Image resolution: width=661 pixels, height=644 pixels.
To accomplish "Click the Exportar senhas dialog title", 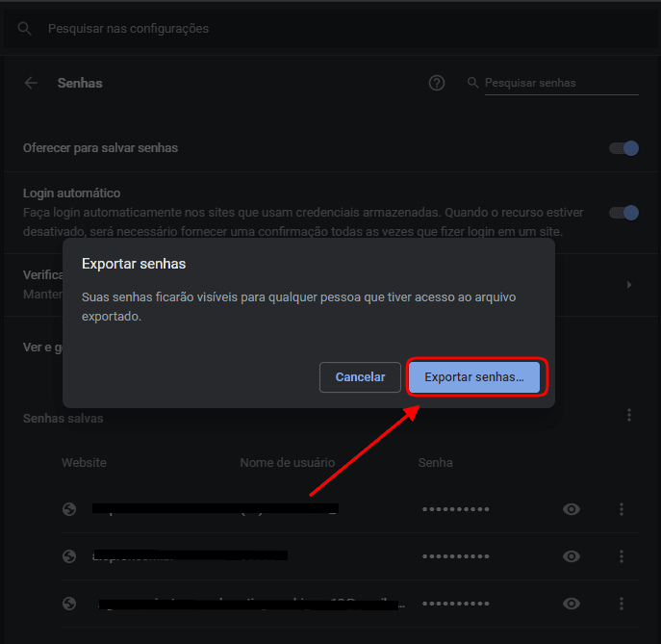I will click(x=134, y=264).
